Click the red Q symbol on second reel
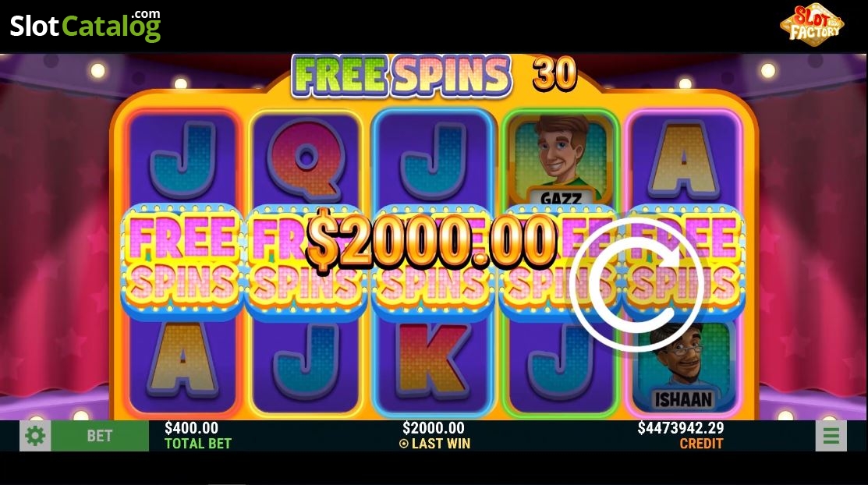This screenshot has width=868, height=485. pyautogui.click(x=305, y=160)
